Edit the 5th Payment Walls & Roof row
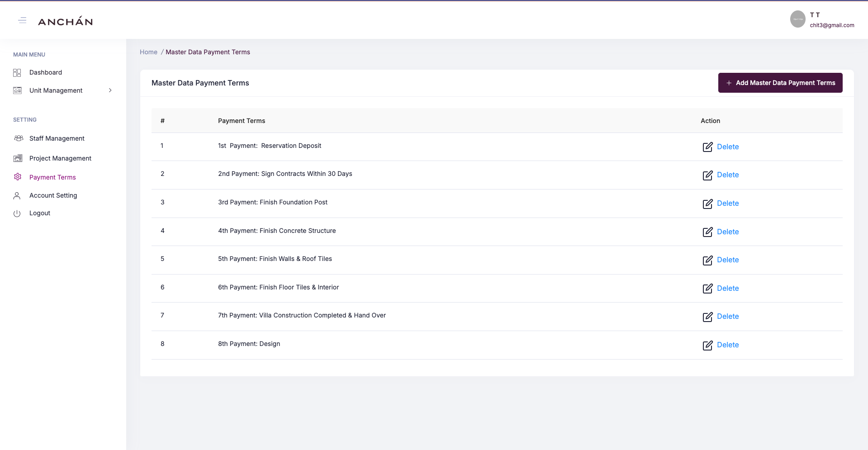Viewport: 868px width, 450px height. 707,260
